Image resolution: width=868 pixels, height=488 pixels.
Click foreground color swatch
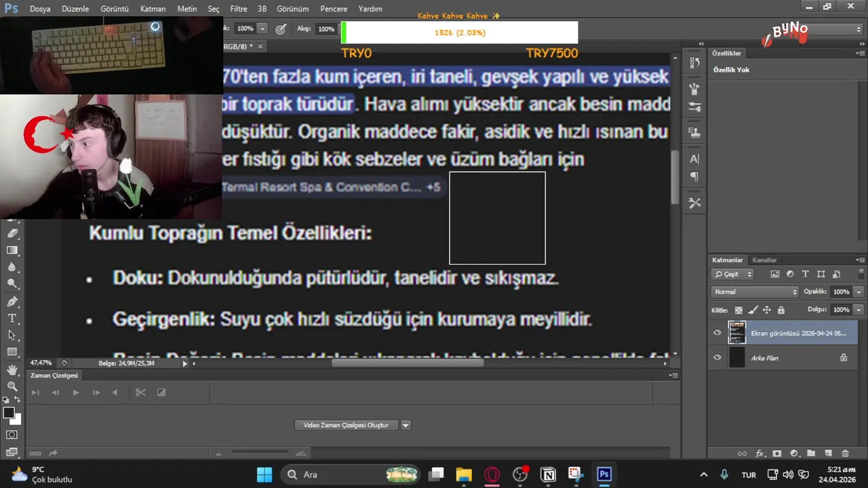point(9,413)
